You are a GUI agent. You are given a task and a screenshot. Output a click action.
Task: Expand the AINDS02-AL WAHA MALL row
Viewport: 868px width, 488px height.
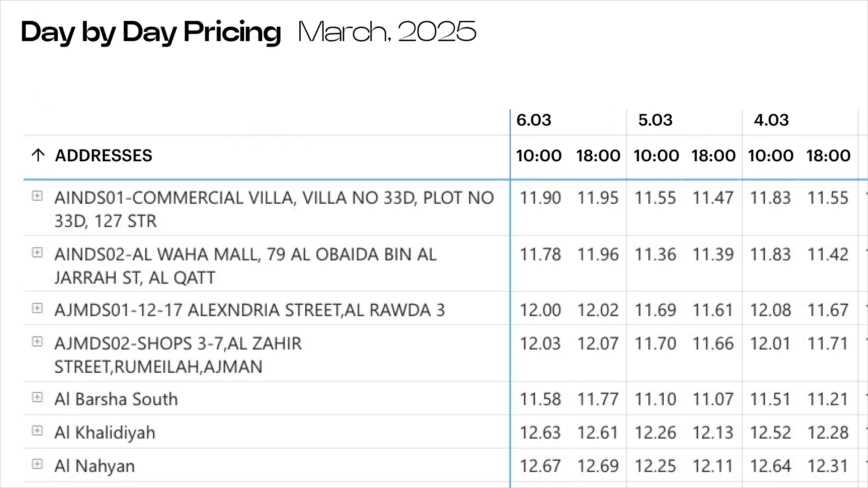point(37,252)
